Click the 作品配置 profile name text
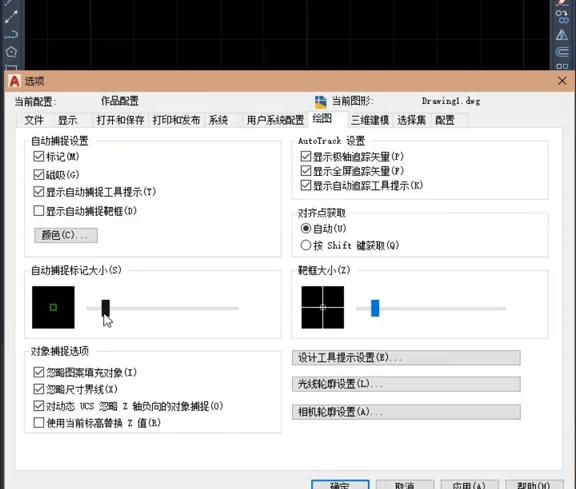The width and height of the screenshot is (576, 489). 120,101
